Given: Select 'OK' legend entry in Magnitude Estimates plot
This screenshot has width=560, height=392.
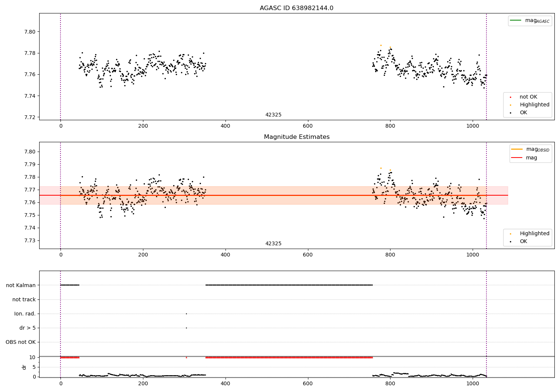Looking at the screenshot, I should [x=523, y=242].
